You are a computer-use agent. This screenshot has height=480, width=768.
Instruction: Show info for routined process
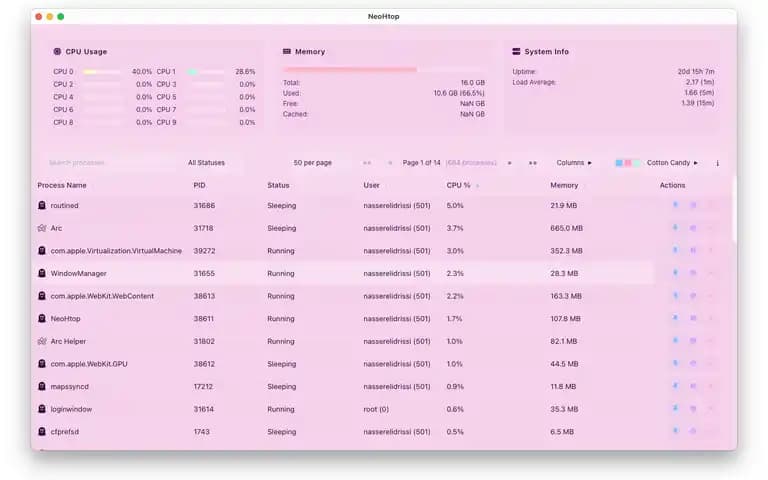tap(693, 205)
